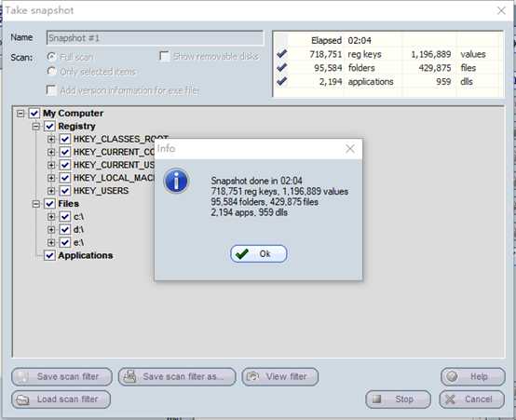
Task: Select the My Computer tree label
Action: pyautogui.click(x=73, y=114)
